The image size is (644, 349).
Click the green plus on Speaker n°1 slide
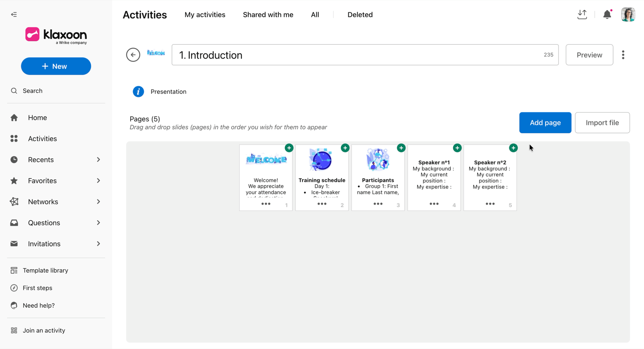457,148
